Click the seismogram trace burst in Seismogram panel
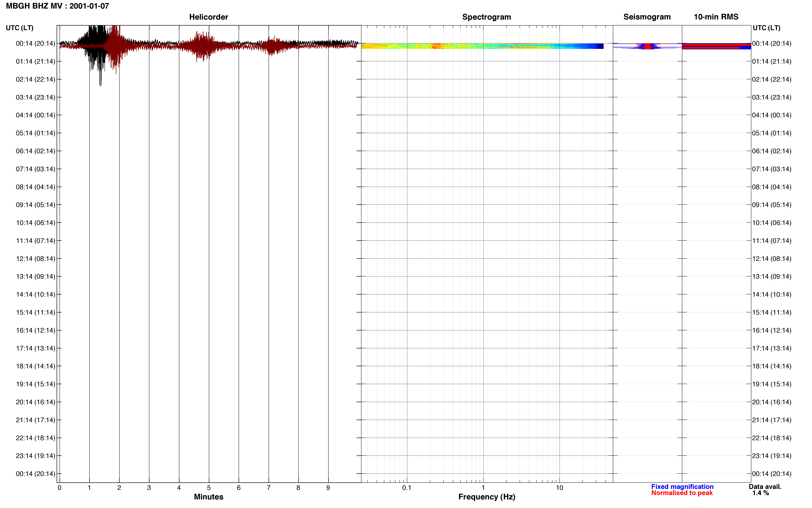 [647, 46]
